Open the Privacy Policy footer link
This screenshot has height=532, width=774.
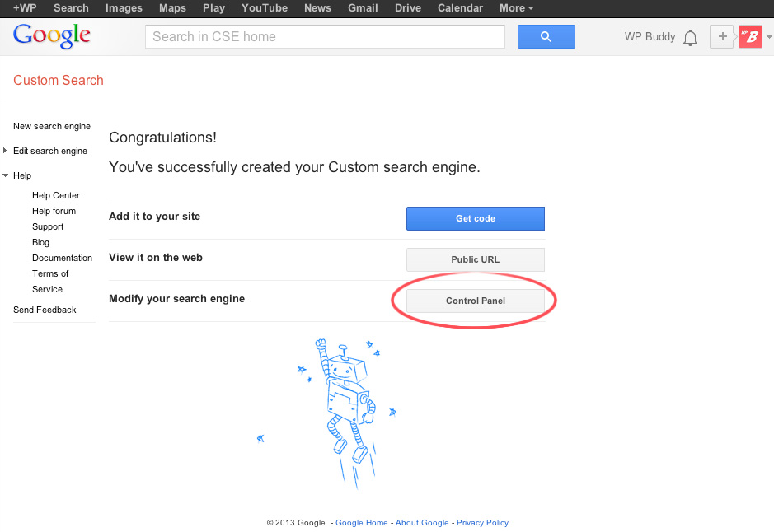click(482, 523)
